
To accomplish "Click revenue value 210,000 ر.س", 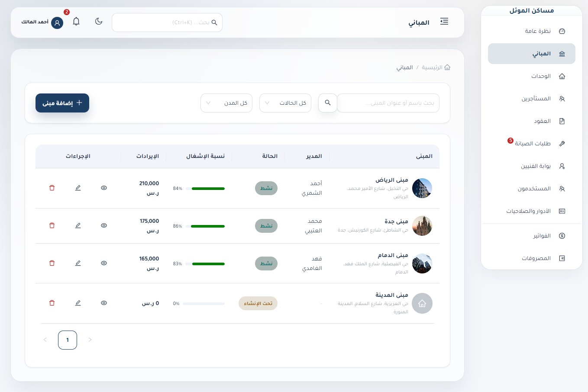I will click(149, 188).
